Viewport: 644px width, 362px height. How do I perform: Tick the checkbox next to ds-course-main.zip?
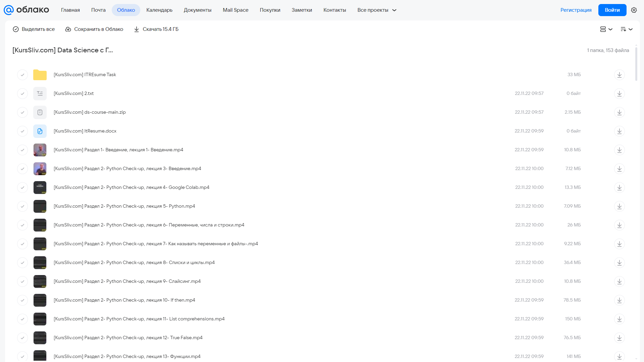tap(22, 112)
